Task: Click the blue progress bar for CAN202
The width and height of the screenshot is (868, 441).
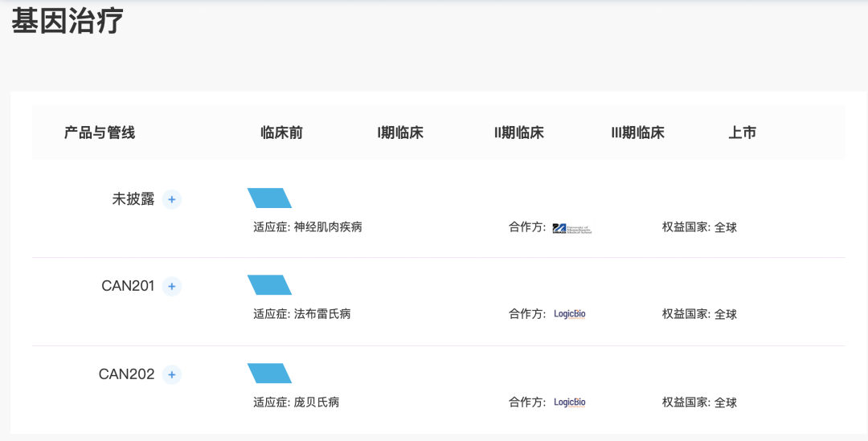Action: click(269, 374)
